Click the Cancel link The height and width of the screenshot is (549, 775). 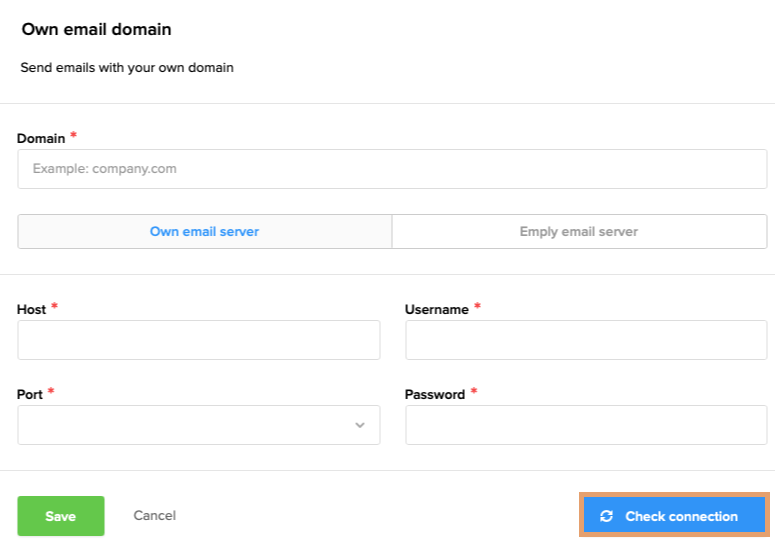tap(155, 516)
